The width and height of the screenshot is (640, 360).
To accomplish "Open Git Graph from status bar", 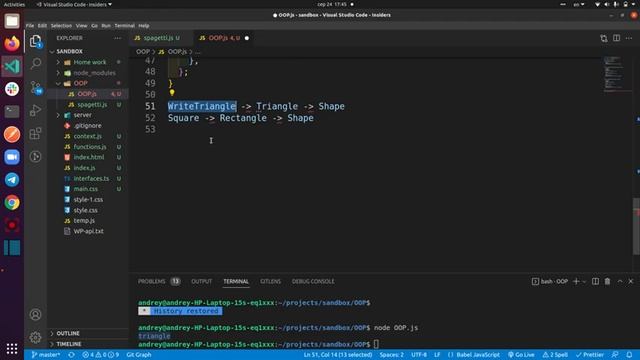I will coord(139,355).
